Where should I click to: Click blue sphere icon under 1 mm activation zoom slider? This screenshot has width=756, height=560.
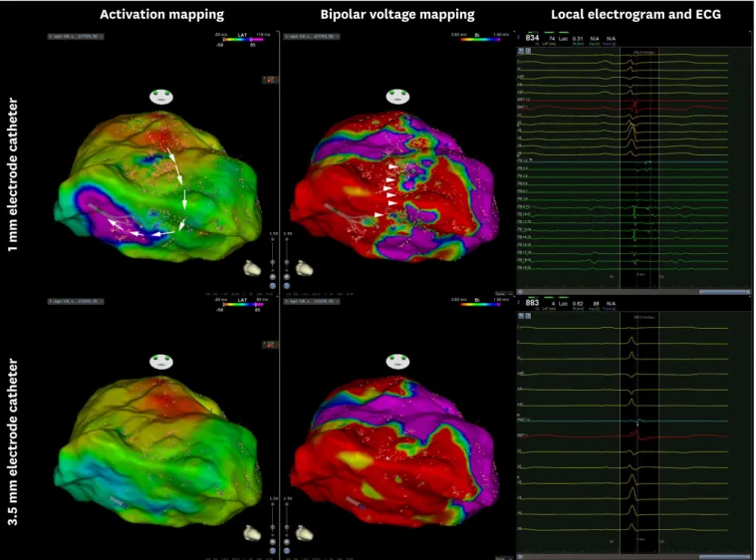tap(272, 286)
